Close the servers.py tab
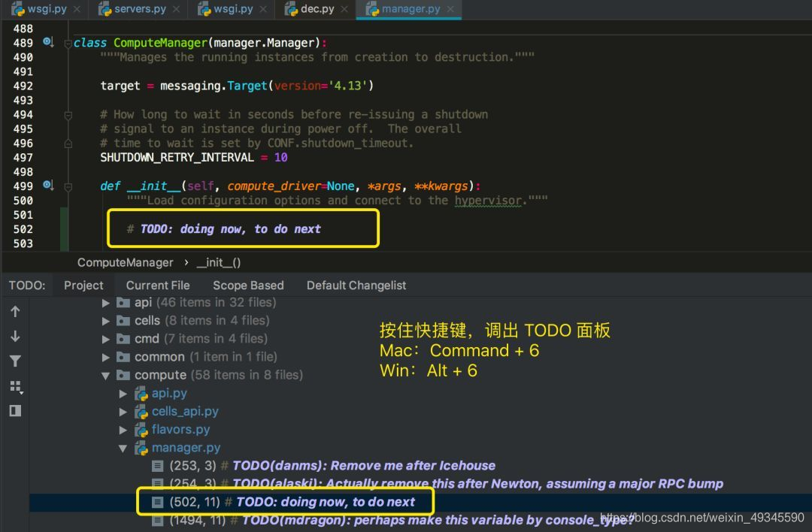 176,9
